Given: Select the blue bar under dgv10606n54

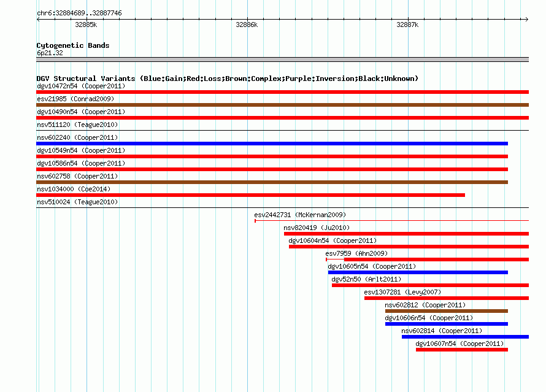Looking at the screenshot, I should click(x=447, y=324).
